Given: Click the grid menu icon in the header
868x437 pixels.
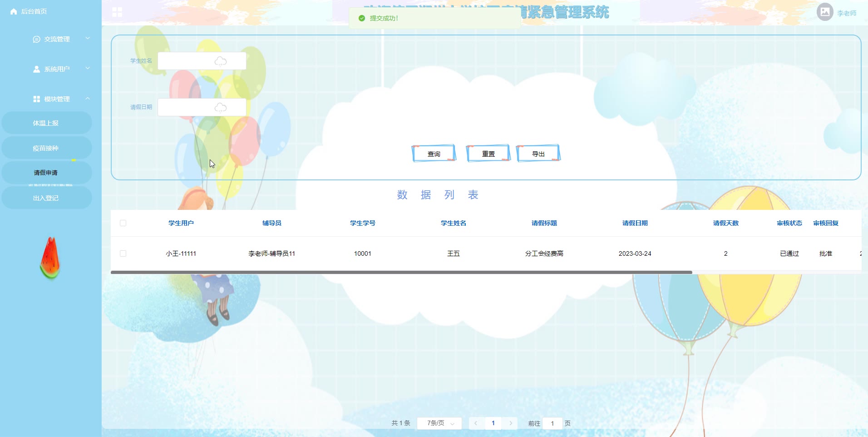Looking at the screenshot, I should [x=117, y=12].
